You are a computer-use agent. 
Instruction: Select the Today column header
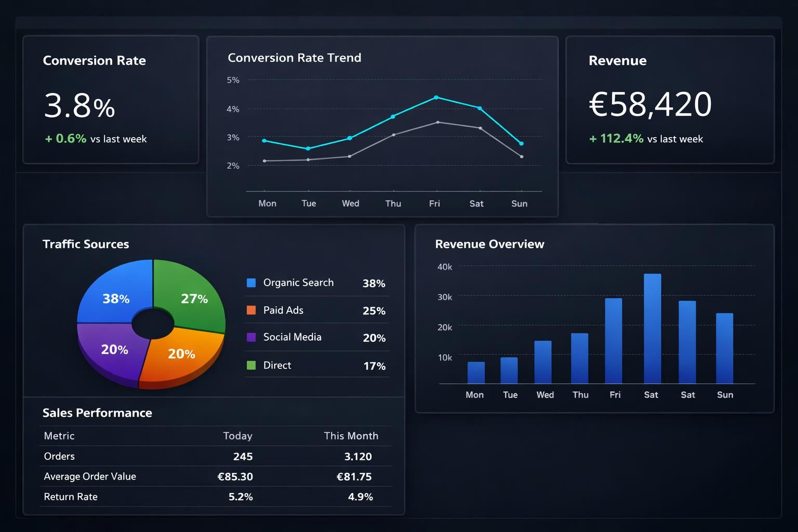tap(238, 436)
